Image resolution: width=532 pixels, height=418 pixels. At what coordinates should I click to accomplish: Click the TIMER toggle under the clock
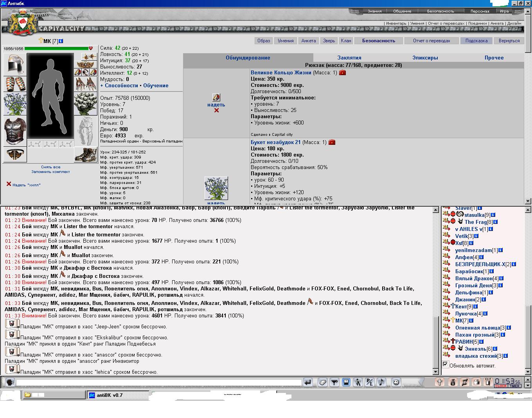pos(514,386)
